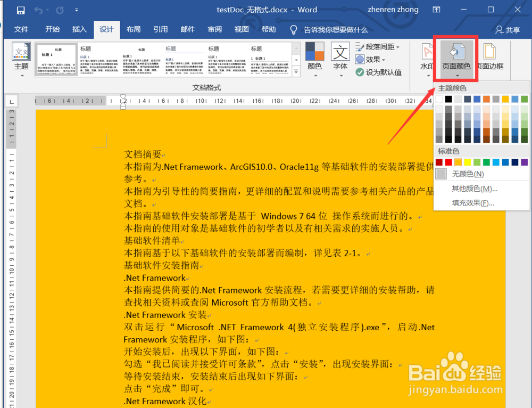
Task: Click the Redo icon in title bar
Action: coord(60,10)
